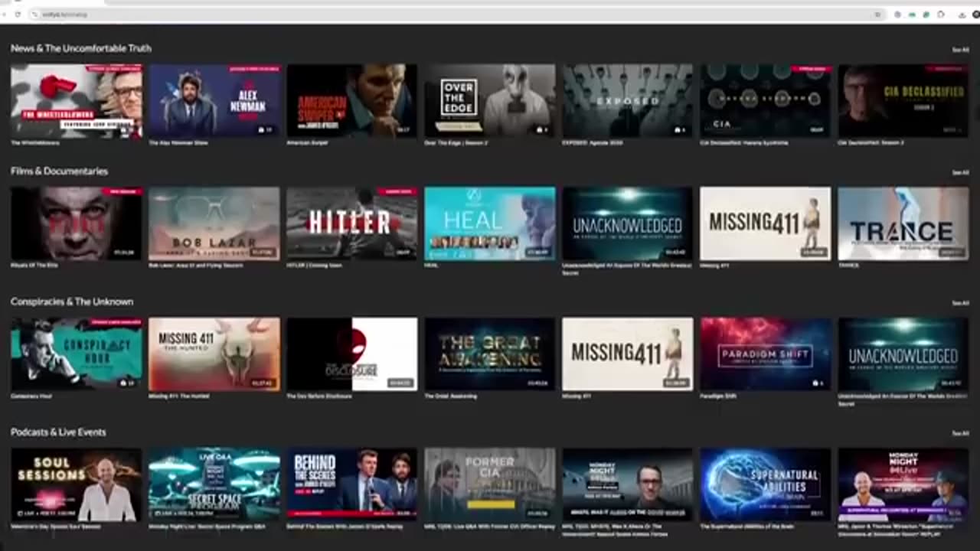980x551 pixels.
Task: Open the Monday Night 'Aliens or Government' thumbnail
Action: click(x=628, y=484)
